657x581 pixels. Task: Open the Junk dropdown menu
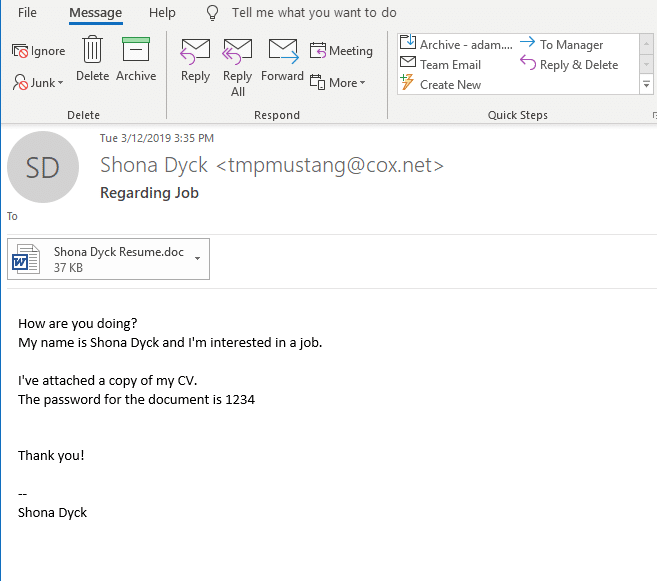[38, 83]
